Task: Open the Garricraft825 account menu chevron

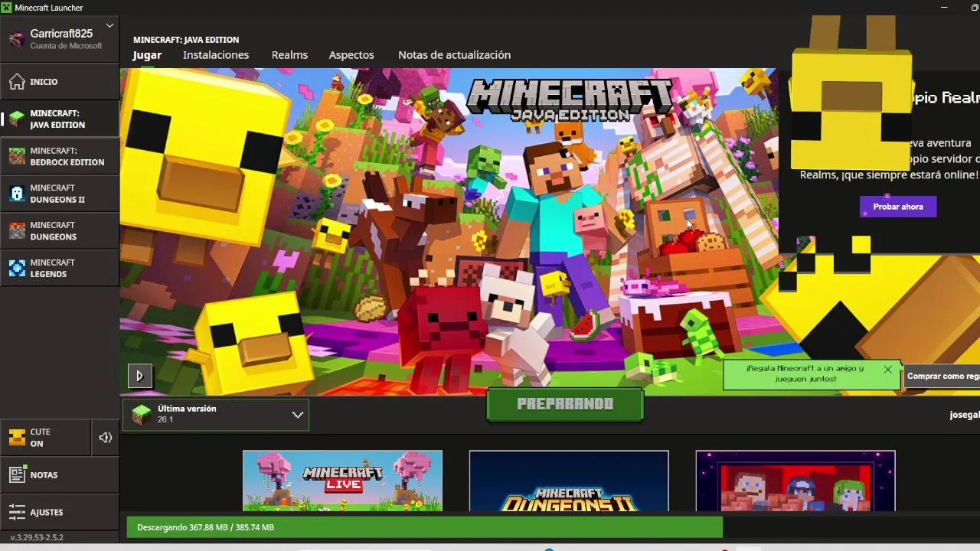Action: (109, 25)
